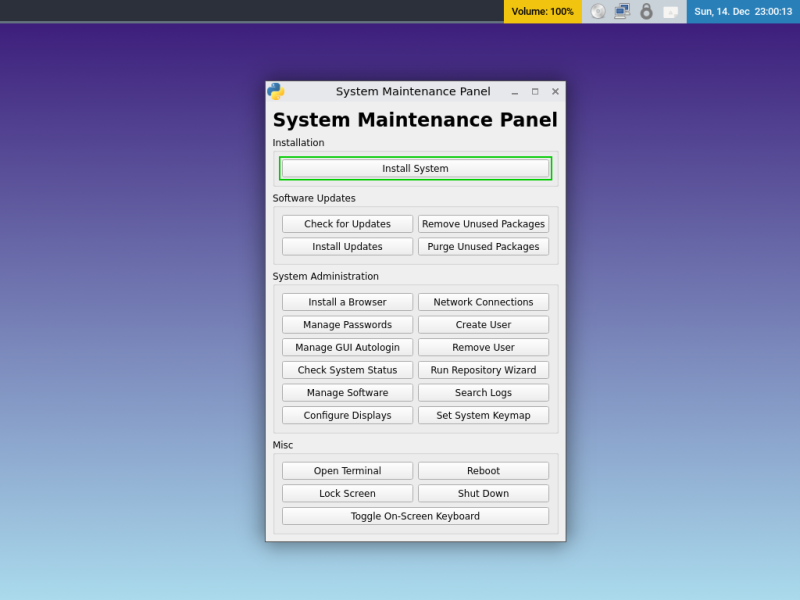Click the lock icon in the system tray
Viewport: 800px width, 600px height.
647,12
